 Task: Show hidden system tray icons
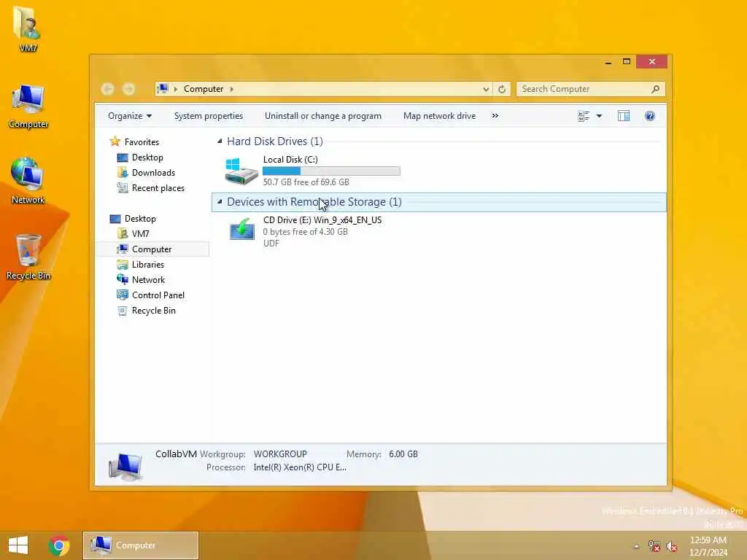(x=636, y=546)
